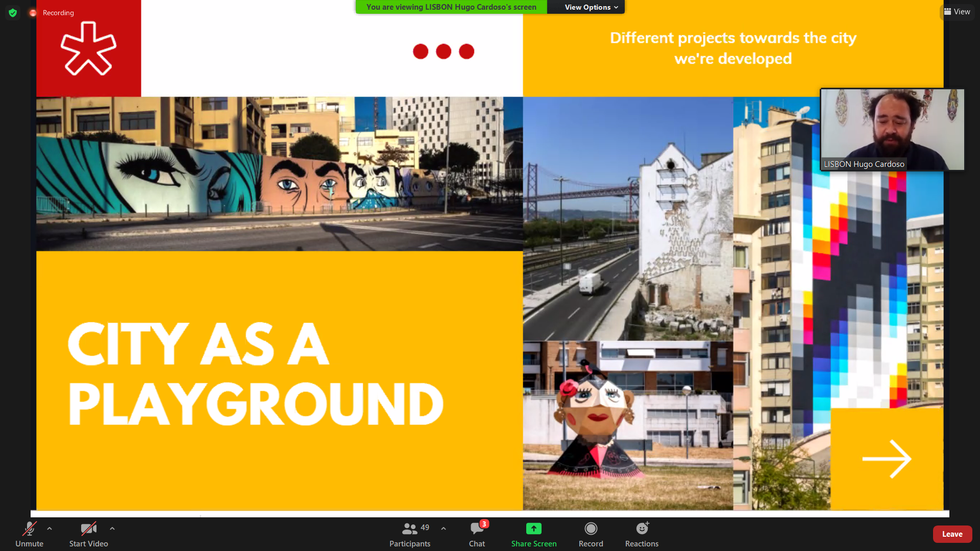Image resolution: width=980 pixels, height=551 pixels.
Task: Start Video camera toggle
Action: tap(88, 534)
